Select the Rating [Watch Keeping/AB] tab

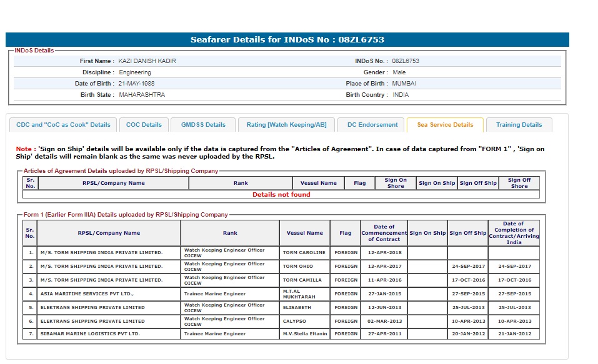[x=286, y=125]
